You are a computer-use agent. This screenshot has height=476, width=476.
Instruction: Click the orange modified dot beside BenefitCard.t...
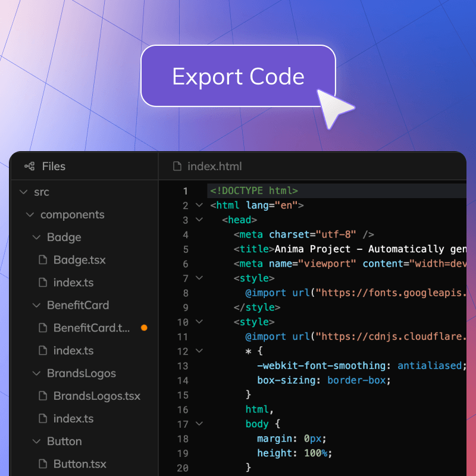(144, 328)
